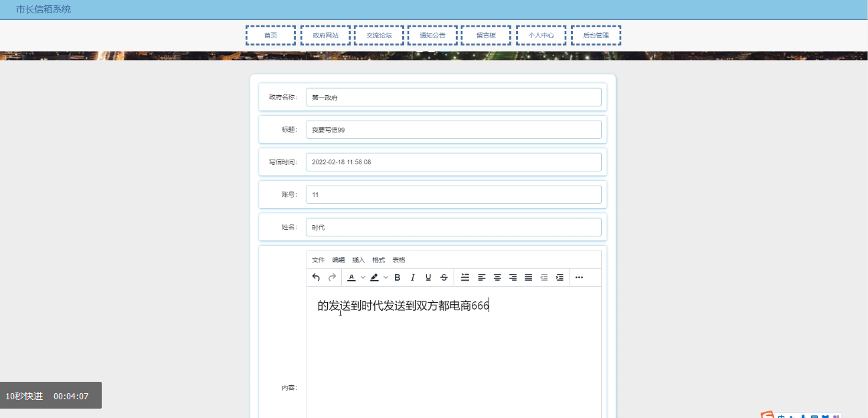This screenshot has height=418, width=868.
Task: Click the increase indent icon
Action: tap(559, 277)
